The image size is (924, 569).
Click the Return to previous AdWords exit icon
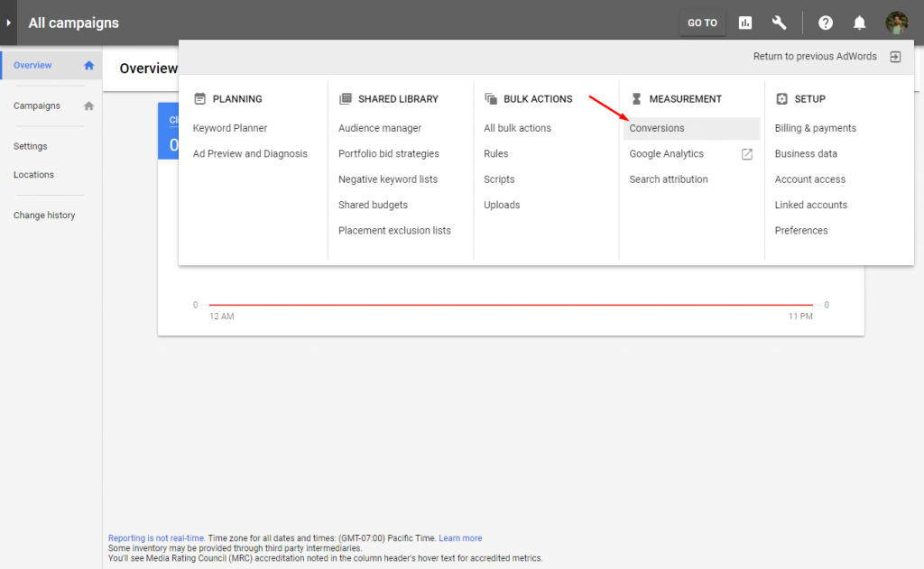(x=894, y=56)
